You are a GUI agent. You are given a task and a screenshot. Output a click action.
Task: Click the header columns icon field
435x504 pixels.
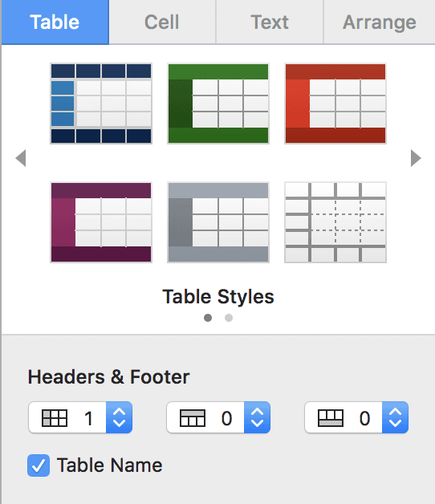[67, 417]
